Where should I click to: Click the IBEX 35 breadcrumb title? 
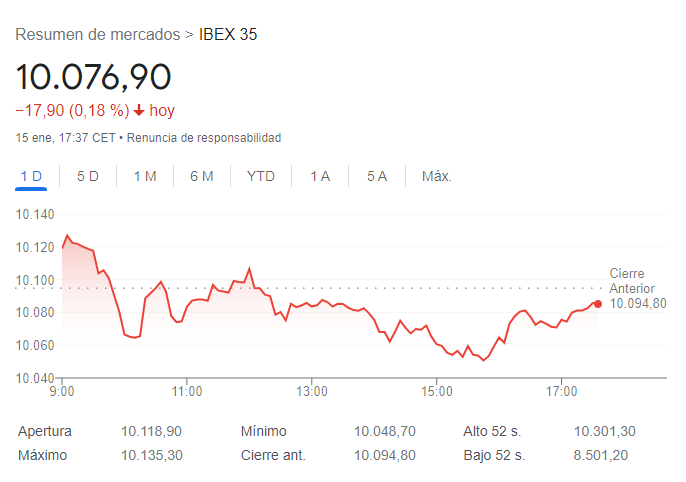[228, 34]
